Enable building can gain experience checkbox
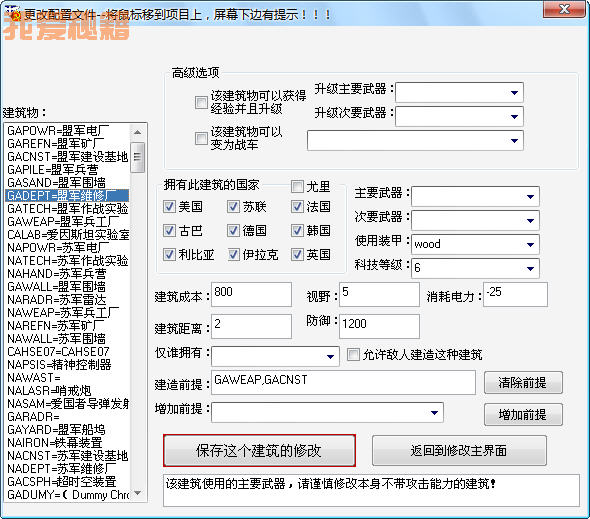Viewport: 590px width, 519px height. [x=201, y=102]
